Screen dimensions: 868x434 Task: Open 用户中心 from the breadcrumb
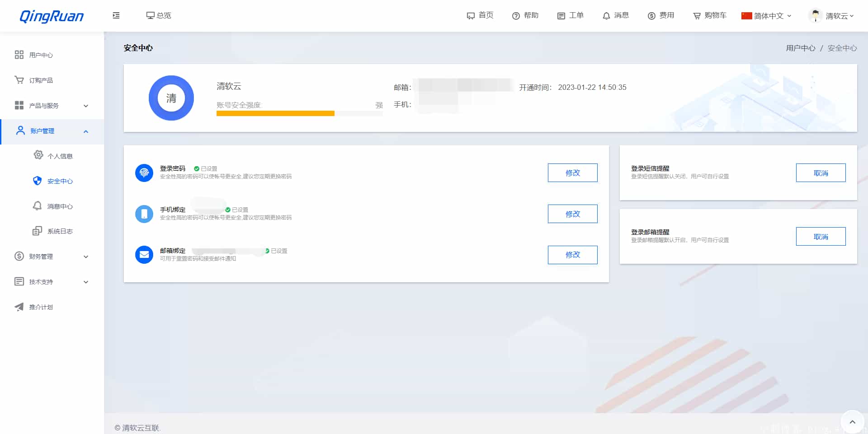click(x=800, y=48)
